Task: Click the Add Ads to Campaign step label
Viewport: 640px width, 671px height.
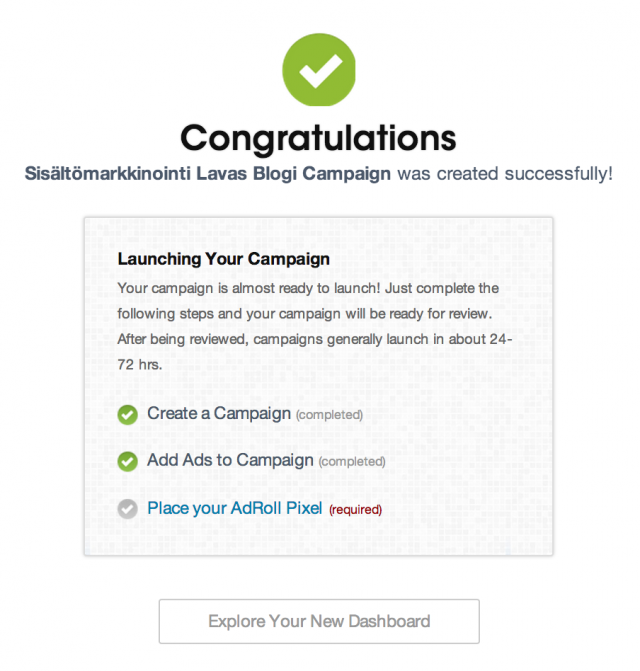Action: click(x=230, y=460)
